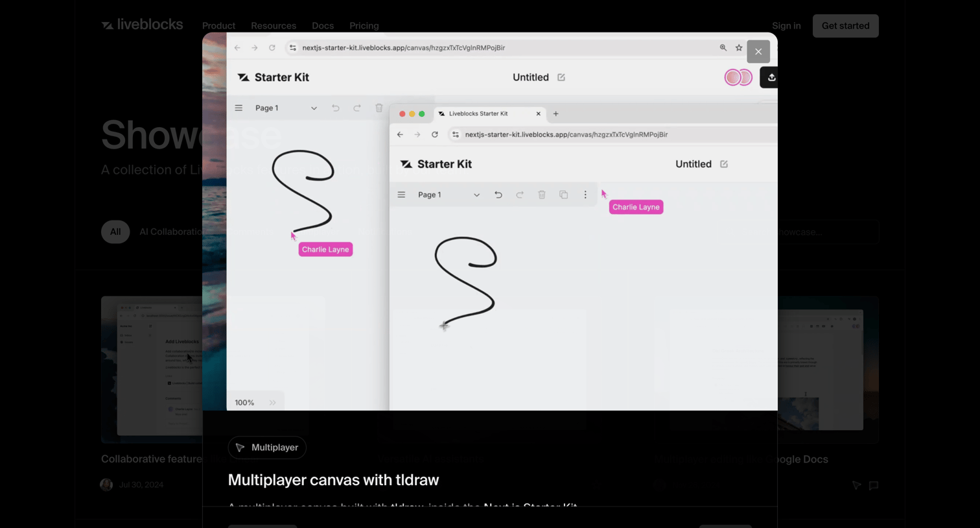Click the Starter Kit logo in the outer window
Image resolution: width=980 pixels, height=528 pixels.
[274, 77]
